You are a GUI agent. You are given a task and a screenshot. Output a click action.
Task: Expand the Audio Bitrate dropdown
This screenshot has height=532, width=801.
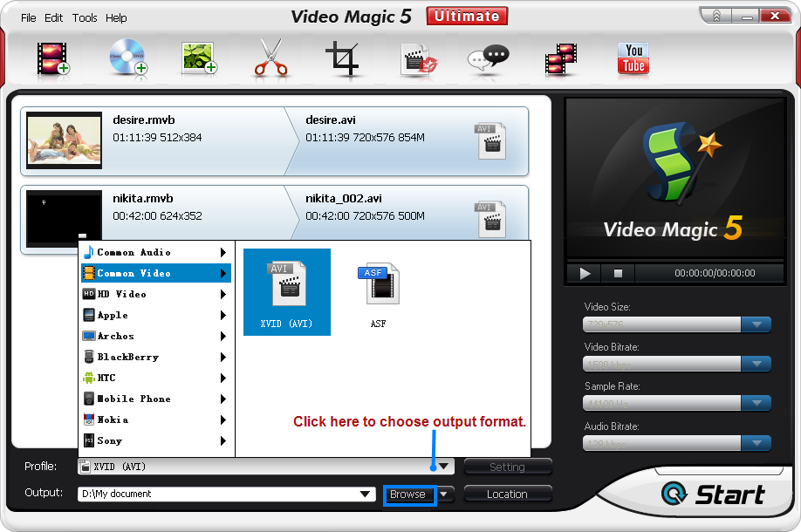click(756, 443)
